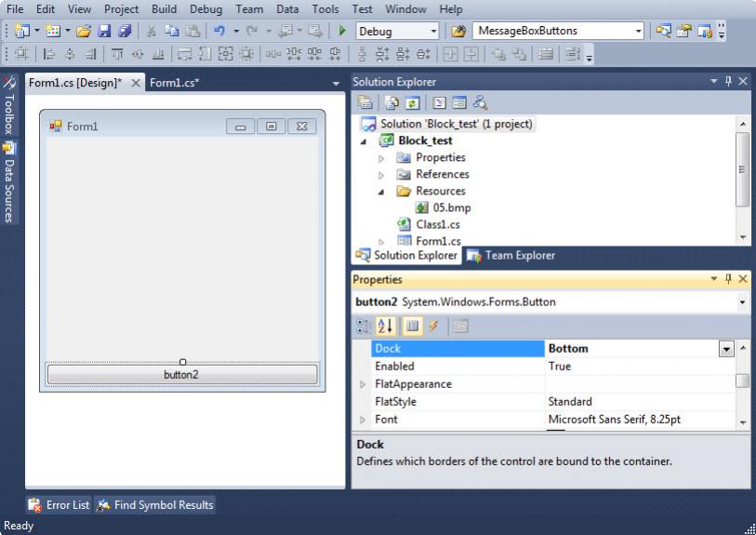Viewport: 756px width, 535px height.
Task: Click the Make Same Height layout icon
Action: click(x=205, y=54)
